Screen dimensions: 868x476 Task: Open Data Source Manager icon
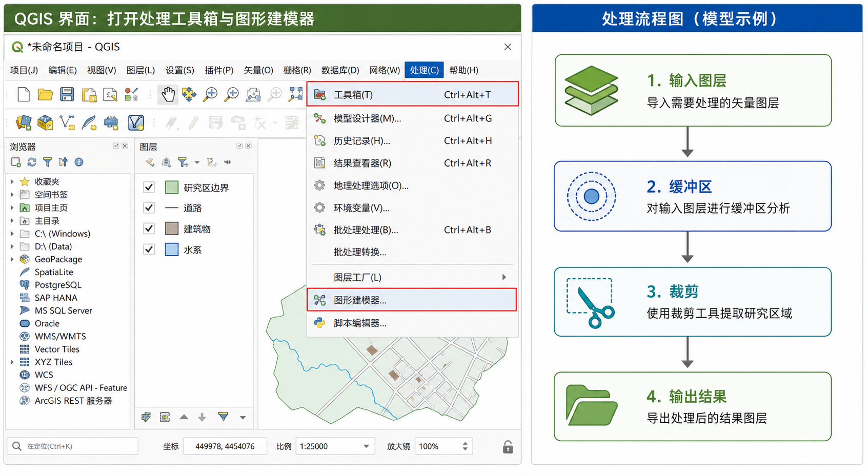click(24, 122)
